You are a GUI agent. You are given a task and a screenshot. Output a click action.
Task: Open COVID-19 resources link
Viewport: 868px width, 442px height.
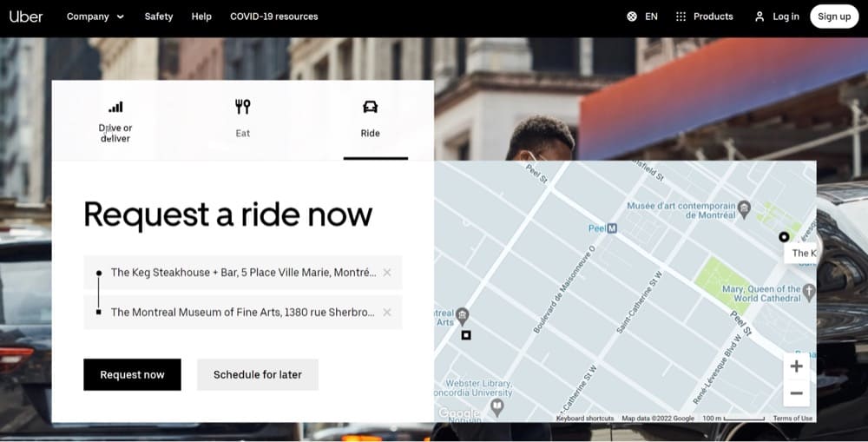point(273,16)
